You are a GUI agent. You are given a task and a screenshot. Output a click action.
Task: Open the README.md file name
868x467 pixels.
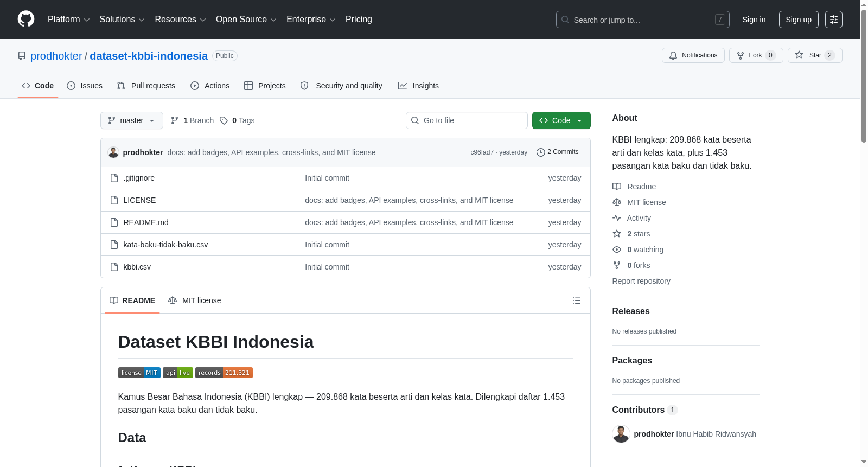point(146,222)
